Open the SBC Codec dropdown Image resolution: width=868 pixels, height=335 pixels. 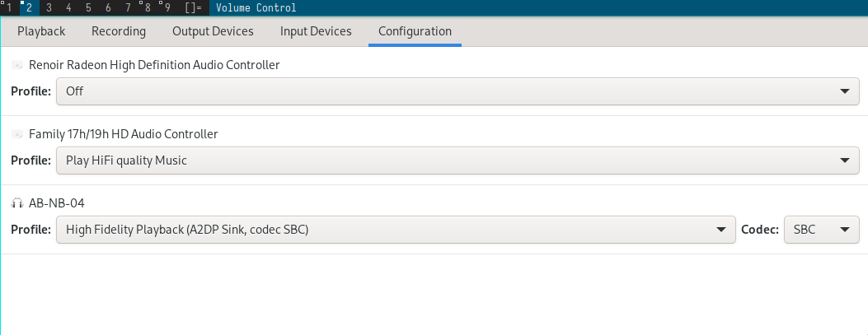click(822, 230)
